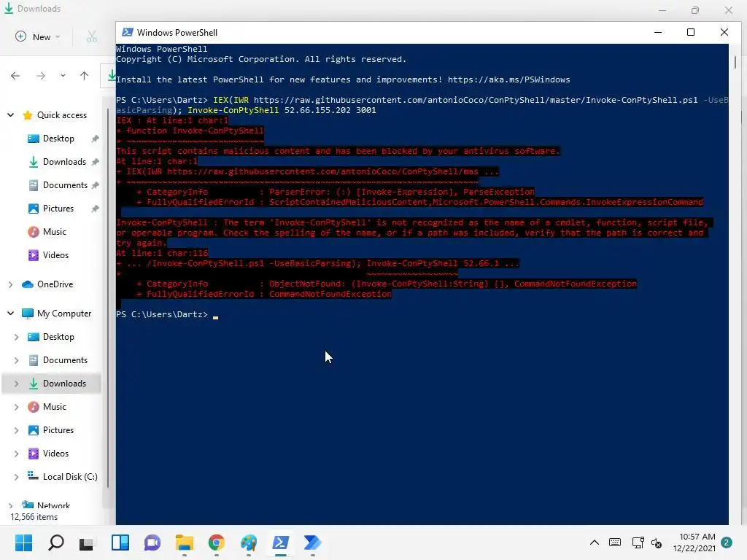Open notification center badge
This screenshot has width=747, height=560.
[727, 542]
